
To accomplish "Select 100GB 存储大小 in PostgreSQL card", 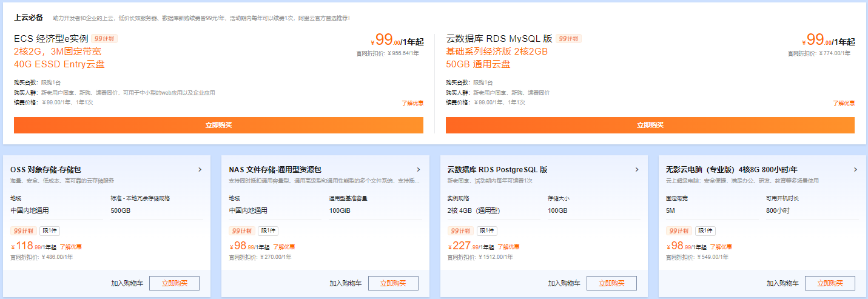I will (557, 210).
